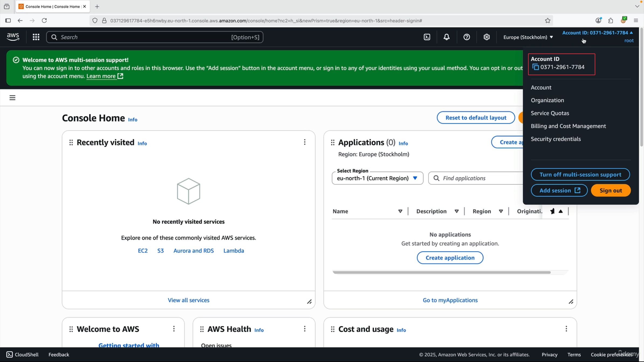Open View all services link

coord(189,300)
